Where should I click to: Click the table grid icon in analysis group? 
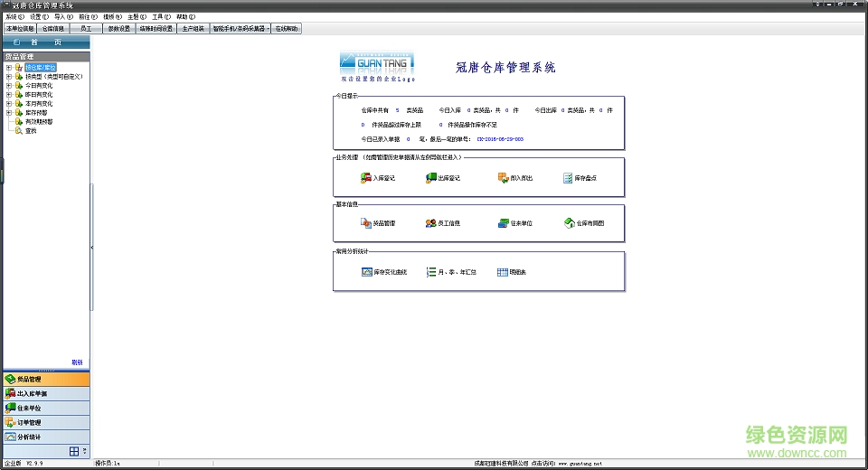point(502,272)
